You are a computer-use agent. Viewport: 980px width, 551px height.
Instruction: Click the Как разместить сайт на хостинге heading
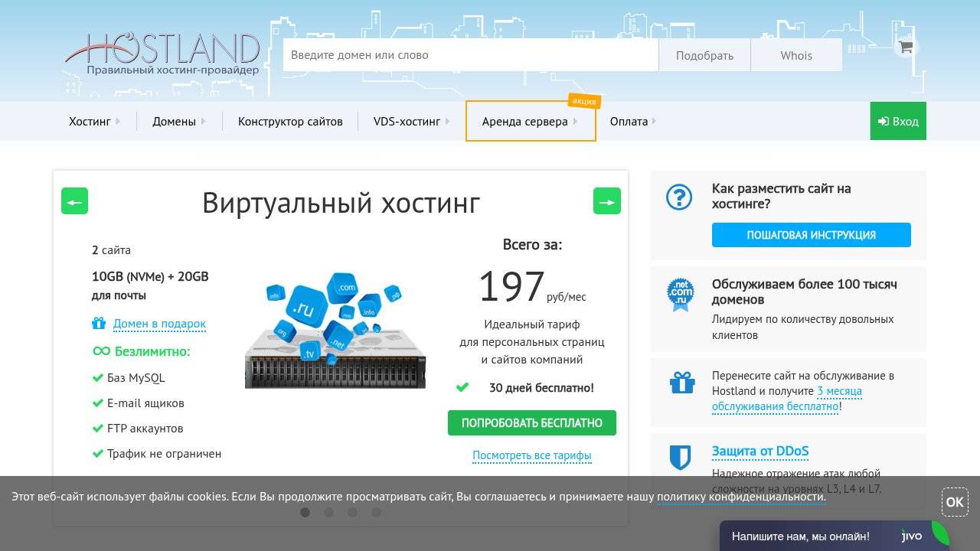(x=781, y=196)
